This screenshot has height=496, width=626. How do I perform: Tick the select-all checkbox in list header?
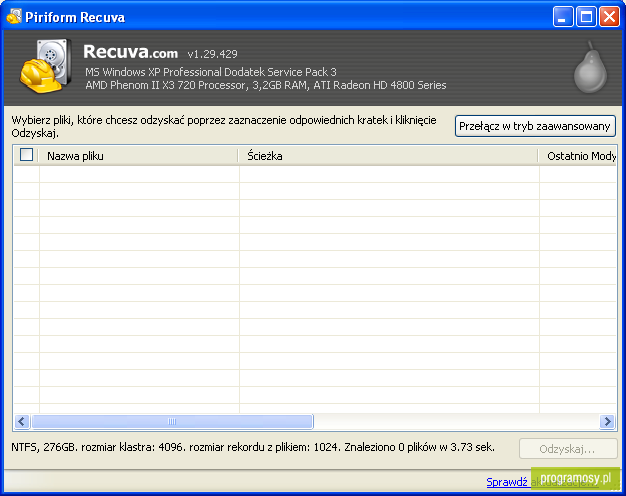[x=26, y=155]
